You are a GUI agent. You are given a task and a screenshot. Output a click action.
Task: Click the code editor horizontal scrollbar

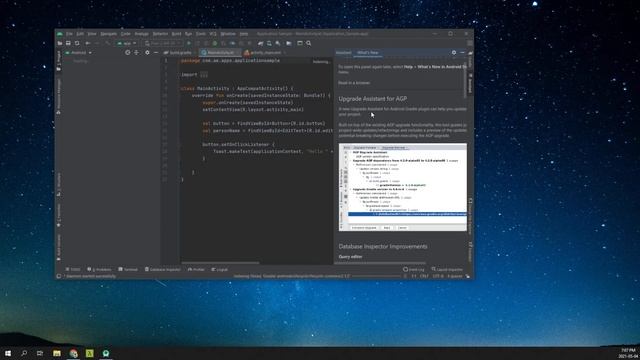pyautogui.click(x=220, y=263)
